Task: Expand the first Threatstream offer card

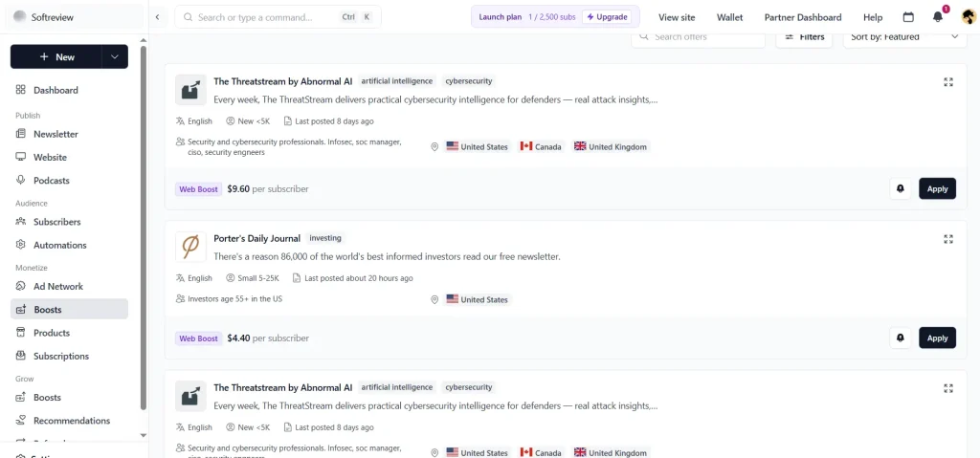Action: (x=948, y=82)
